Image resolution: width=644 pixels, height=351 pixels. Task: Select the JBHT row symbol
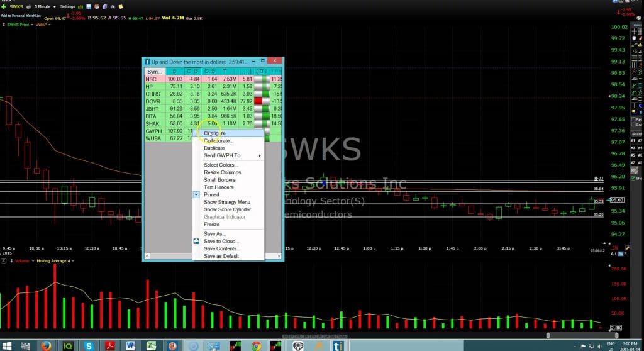152,108
